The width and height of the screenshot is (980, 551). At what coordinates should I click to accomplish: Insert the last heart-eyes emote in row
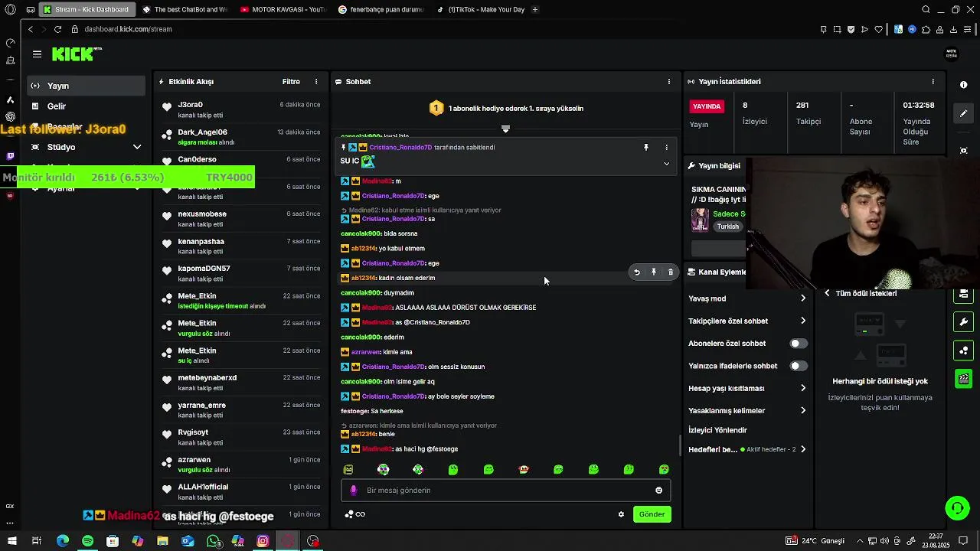(664, 469)
